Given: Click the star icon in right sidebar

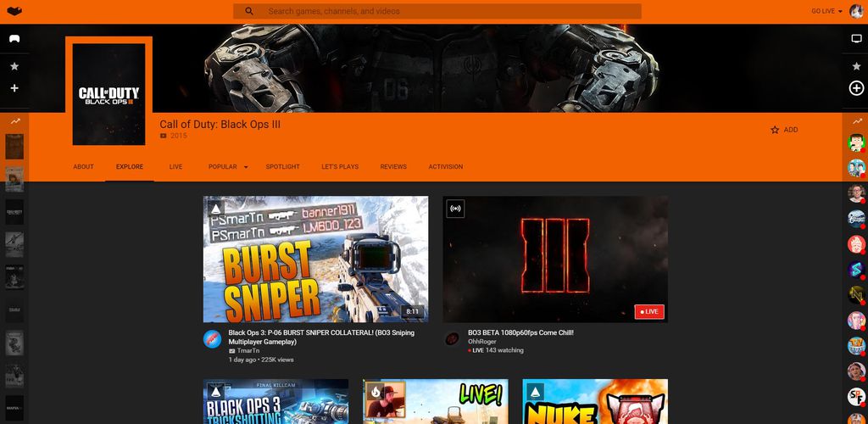Looking at the screenshot, I should [856, 66].
